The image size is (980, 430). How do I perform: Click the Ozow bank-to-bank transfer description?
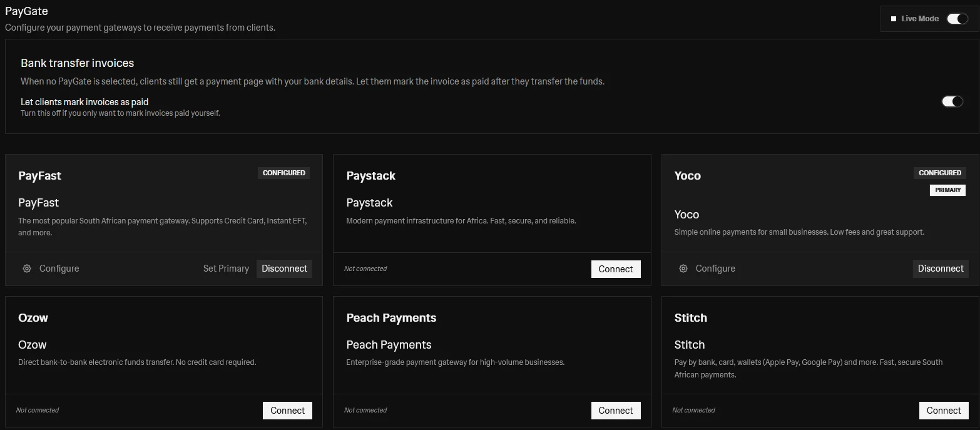pyautogui.click(x=137, y=362)
